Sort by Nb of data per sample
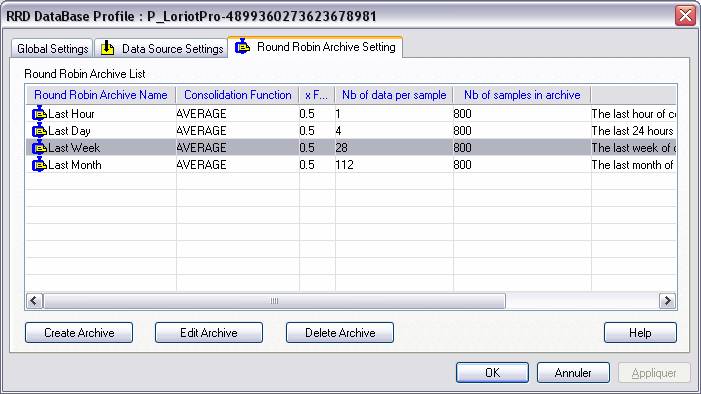This screenshot has width=701, height=394. pyautogui.click(x=394, y=95)
